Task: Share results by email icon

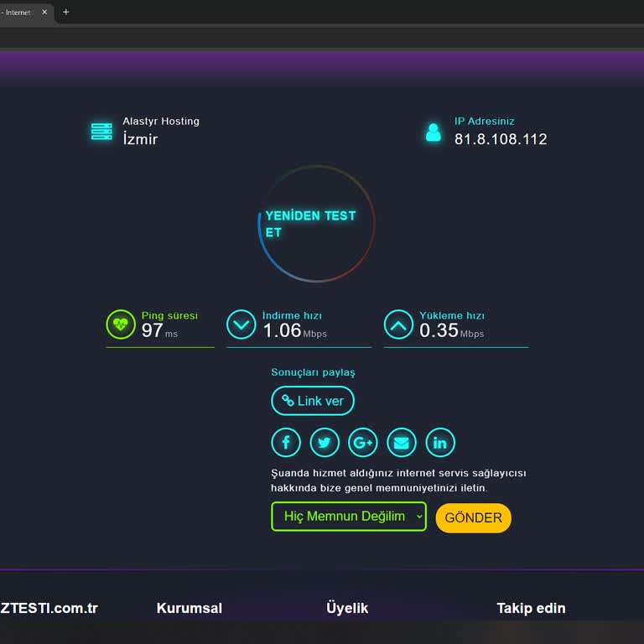Action: (402, 443)
